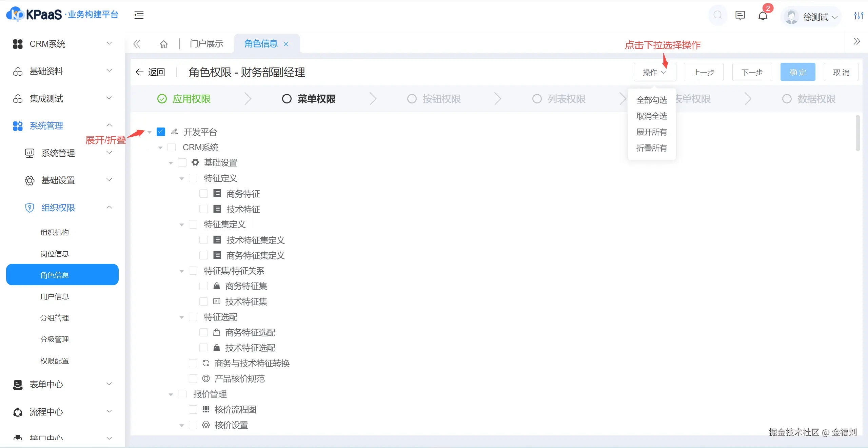Click the gear icon next to 基础设置 tree node
Viewport: 868px width, 448px height.
click(x=195, y=162)
